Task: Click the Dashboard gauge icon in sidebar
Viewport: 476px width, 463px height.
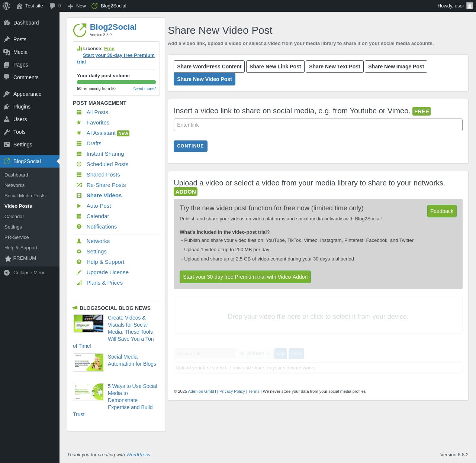Action: 7,23
